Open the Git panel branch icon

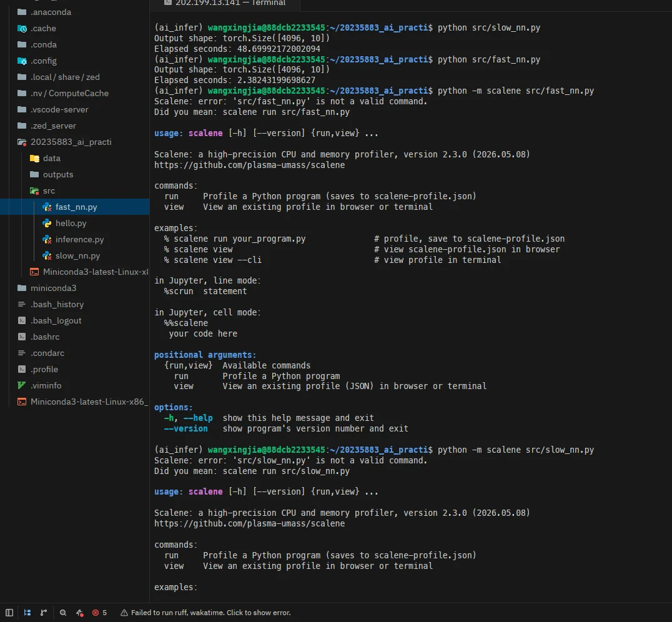tap(44, 613)
